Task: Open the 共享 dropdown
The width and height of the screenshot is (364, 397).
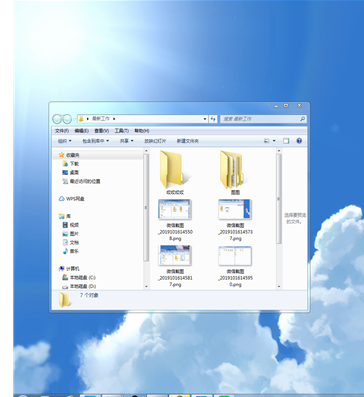Action: [x=127, y=141]
